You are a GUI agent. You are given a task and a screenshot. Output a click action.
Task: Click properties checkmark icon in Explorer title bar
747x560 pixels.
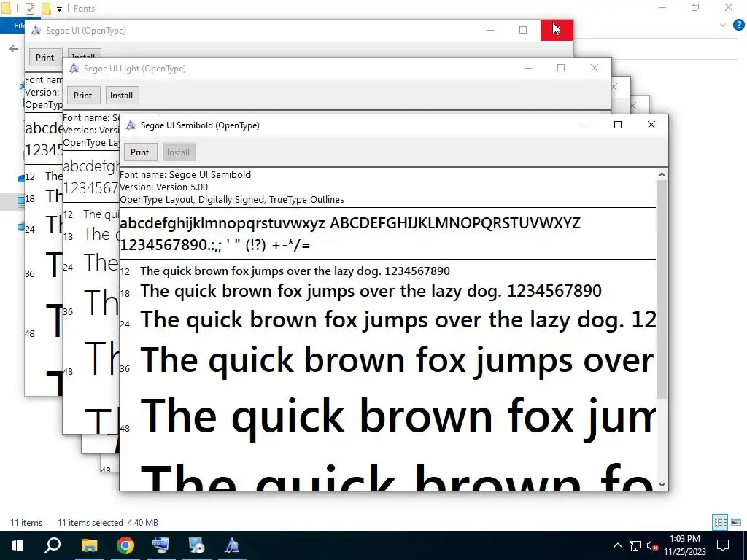tap(29, 9)
